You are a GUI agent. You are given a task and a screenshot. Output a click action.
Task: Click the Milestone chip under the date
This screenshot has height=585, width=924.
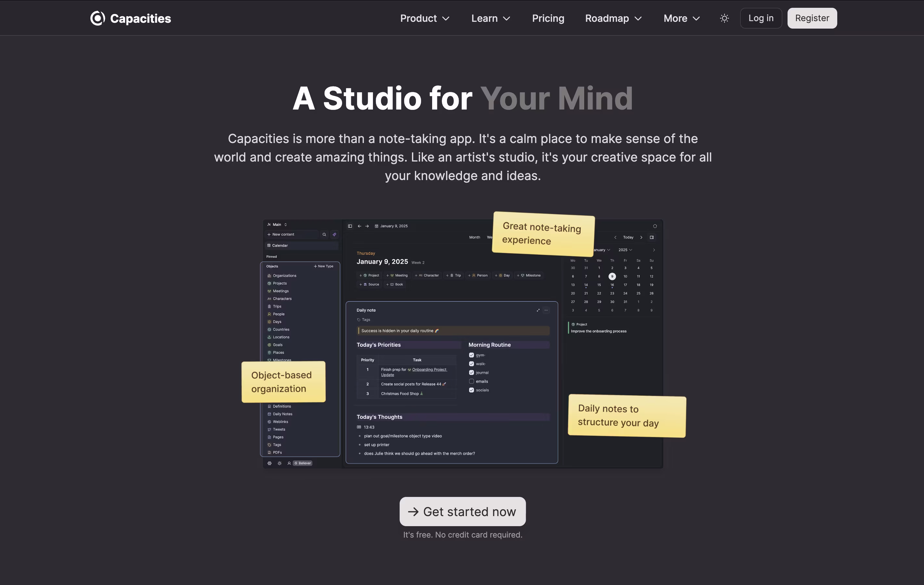529,276
